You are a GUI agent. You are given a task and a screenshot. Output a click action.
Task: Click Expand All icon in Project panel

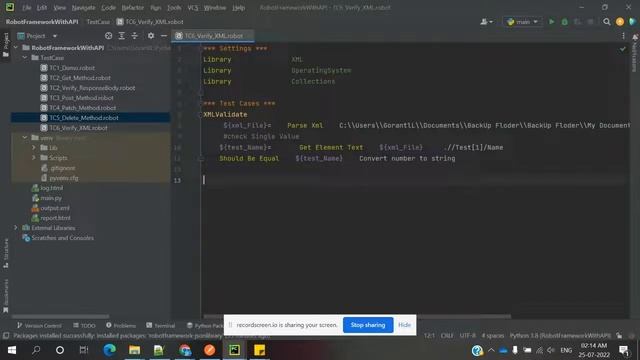(x=122, y=36)
